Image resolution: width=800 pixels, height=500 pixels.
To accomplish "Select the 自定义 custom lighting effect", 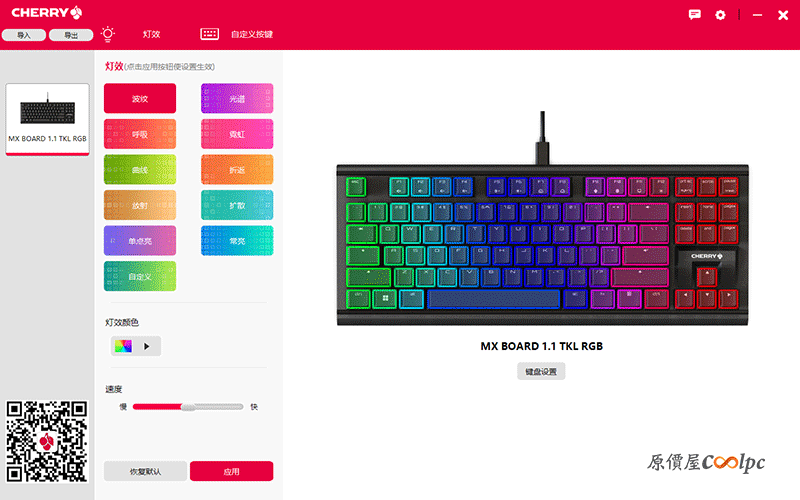I will click(x=140, y=276).
